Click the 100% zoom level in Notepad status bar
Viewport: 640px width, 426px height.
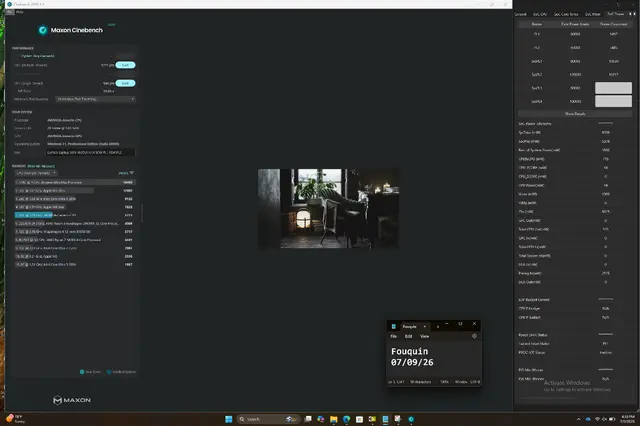444,382
